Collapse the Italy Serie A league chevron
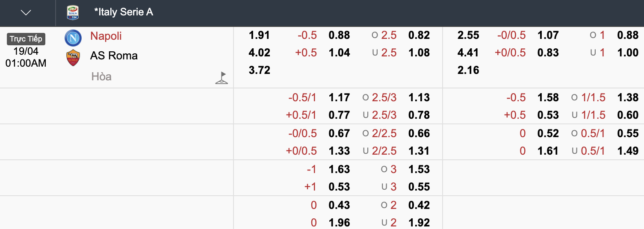The image size is (644, 229). point(26,13)
